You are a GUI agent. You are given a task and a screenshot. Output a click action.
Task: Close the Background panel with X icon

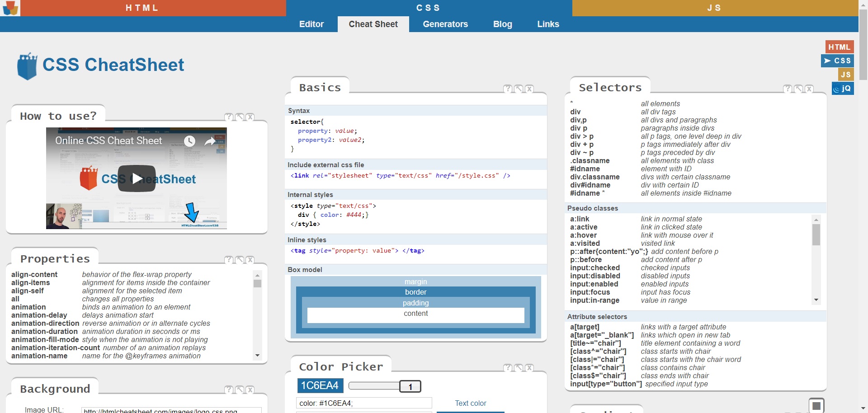(250, 390)
